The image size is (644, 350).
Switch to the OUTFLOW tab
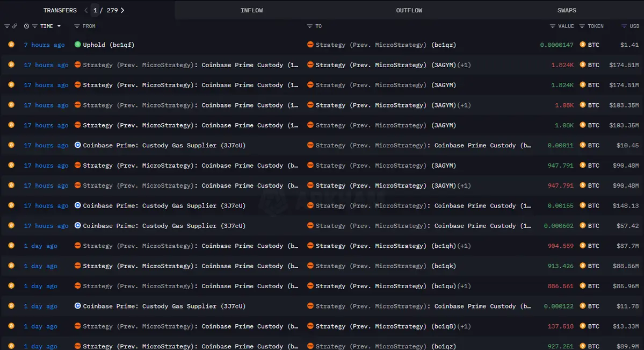pos(409,10)
